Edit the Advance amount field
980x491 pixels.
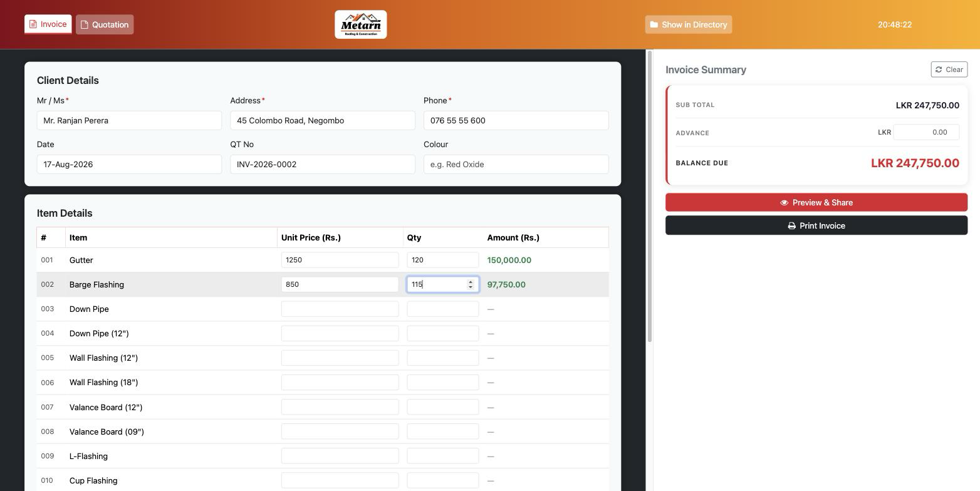(x=926, y=132)
